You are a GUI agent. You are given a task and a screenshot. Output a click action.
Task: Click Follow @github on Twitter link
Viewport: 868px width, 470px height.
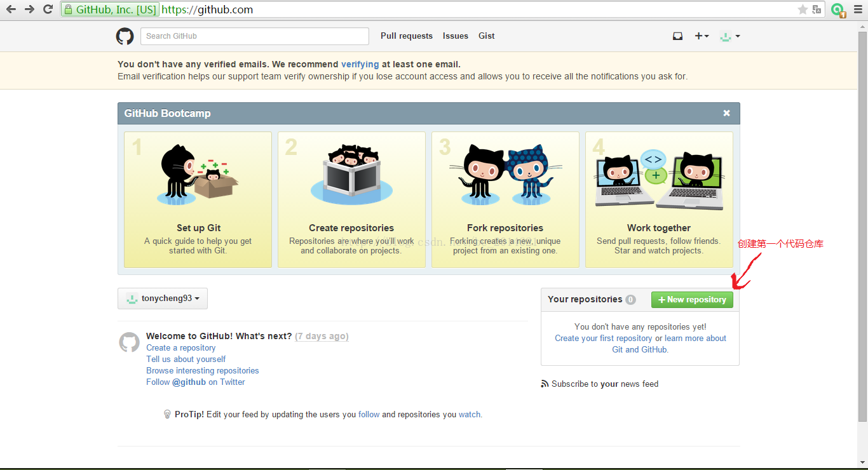(x=195, y=382)
